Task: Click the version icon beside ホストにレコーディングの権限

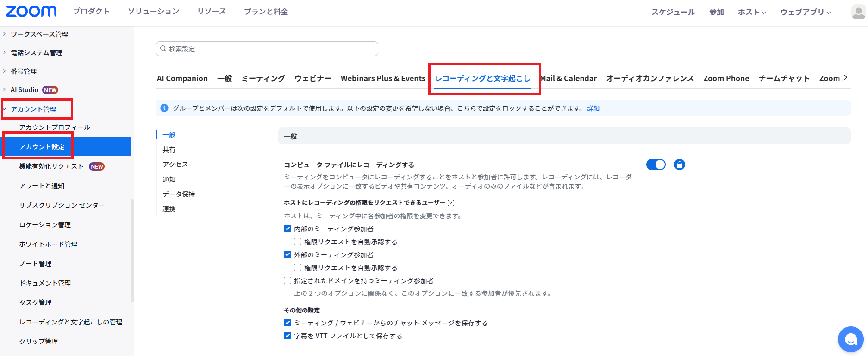Action: [x=451, y=203]
